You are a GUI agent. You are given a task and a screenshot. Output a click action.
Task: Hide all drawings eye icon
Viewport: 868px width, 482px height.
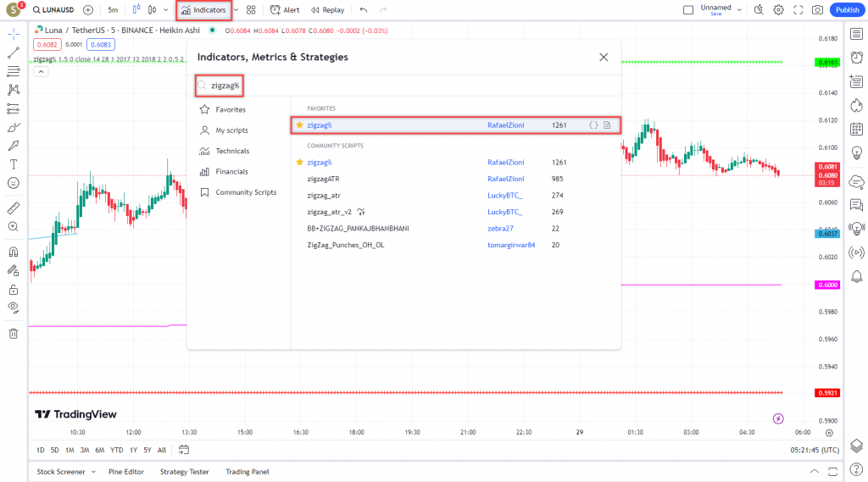(14, 308)
